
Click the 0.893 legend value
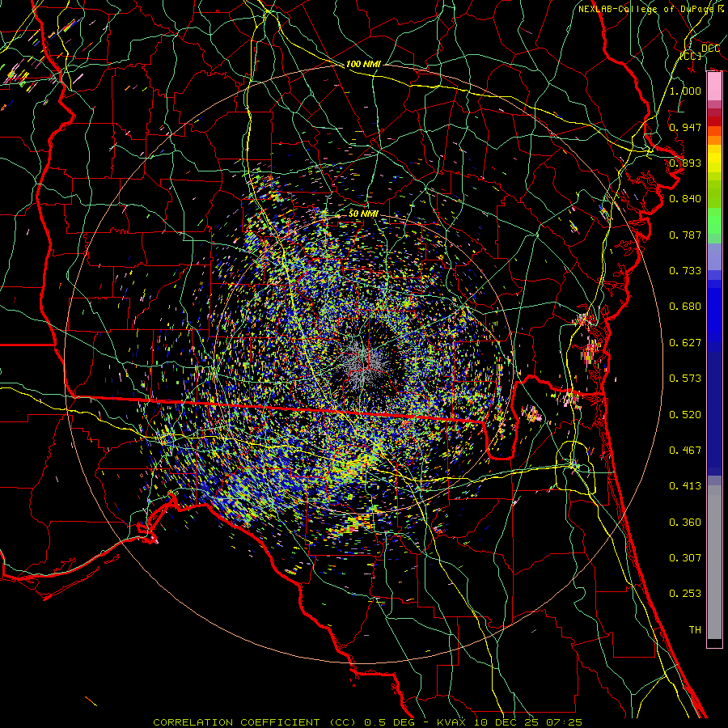point(685,163)
